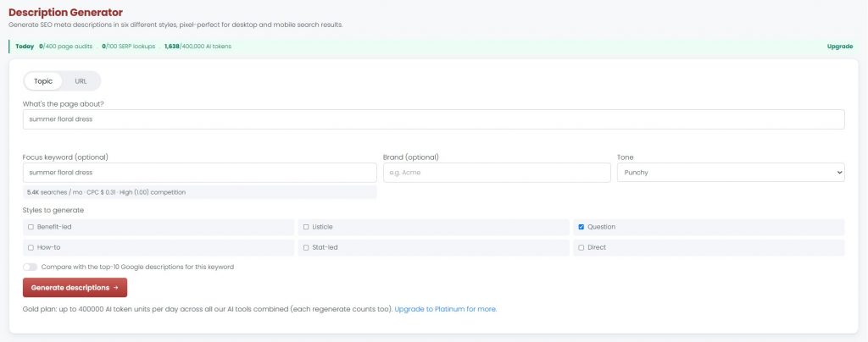The image size is (868, 342).
Task: Check the How-to style checkbox
Action: pos(31,247)
